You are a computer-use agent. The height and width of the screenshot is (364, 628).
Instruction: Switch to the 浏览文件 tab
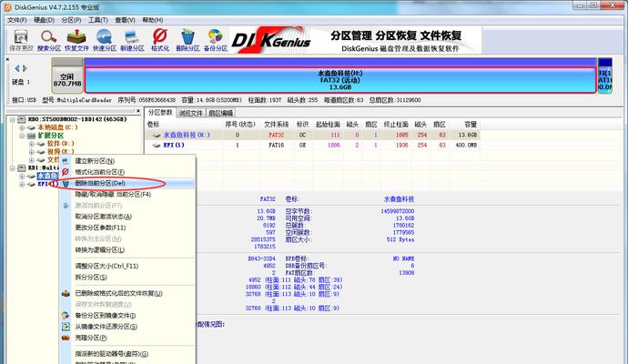190,114
